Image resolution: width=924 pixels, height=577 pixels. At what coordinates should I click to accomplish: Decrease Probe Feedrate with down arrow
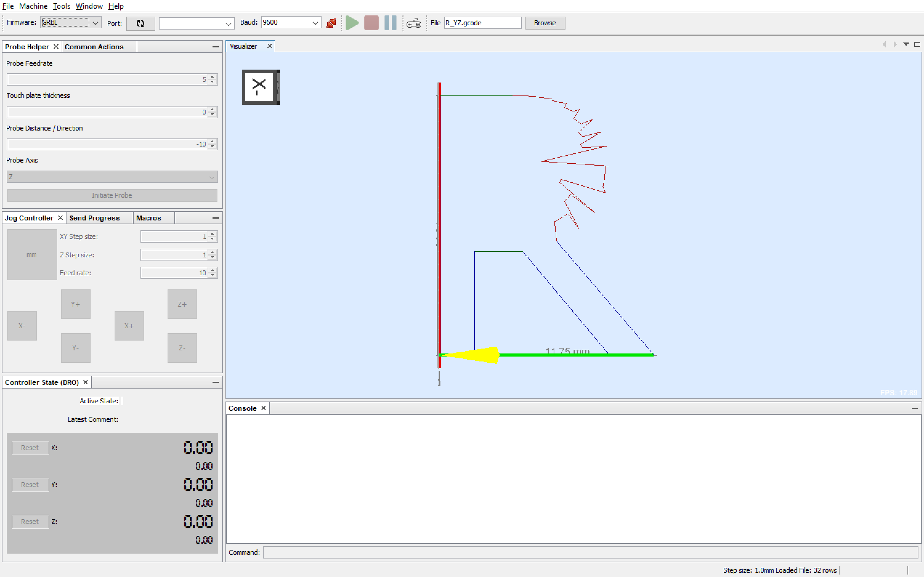[x=213, y=82]
